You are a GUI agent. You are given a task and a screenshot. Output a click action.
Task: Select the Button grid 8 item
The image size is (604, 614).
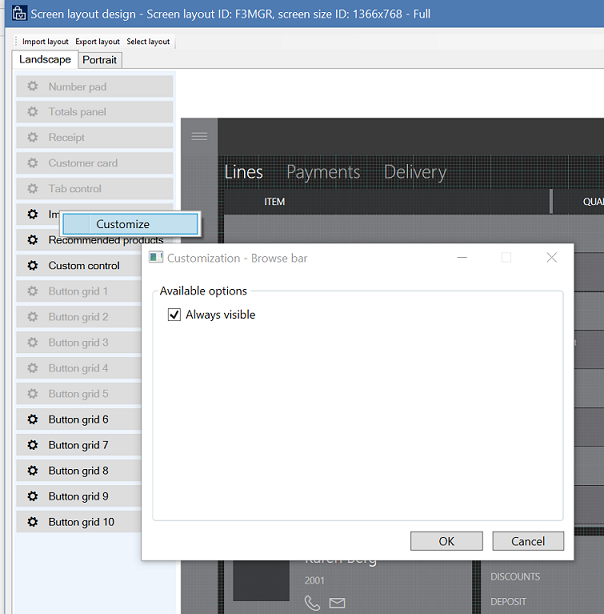(79, 470)
